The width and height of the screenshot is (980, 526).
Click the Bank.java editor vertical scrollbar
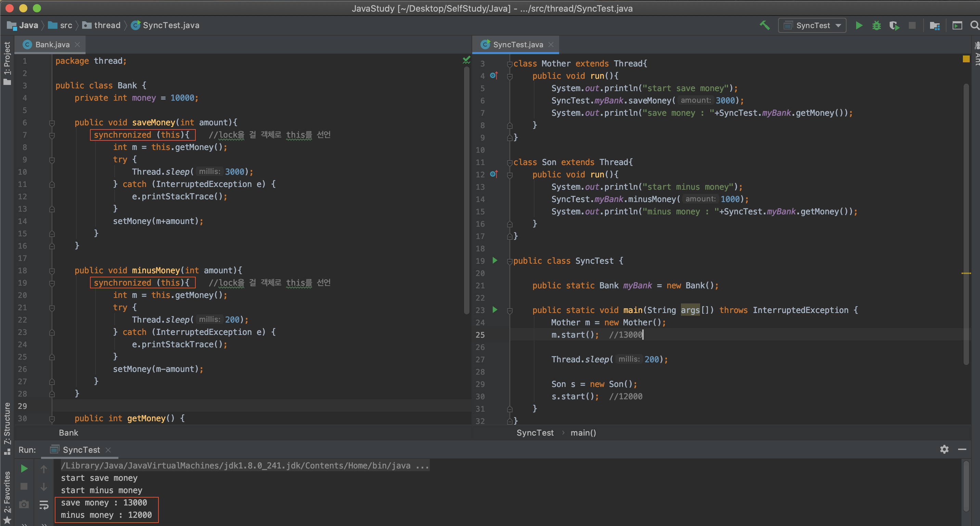pyautogui.click(x=466, y=190)
